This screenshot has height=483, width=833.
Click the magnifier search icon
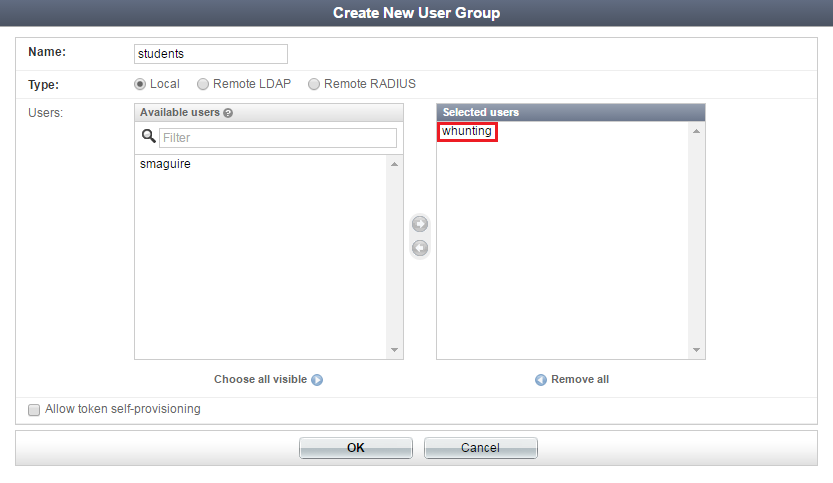point(149,137)
